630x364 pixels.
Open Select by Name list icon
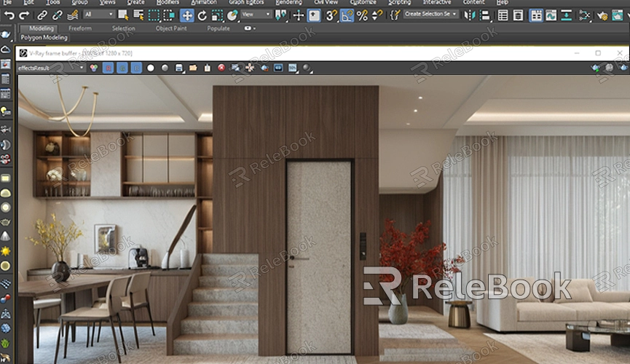tap(138, 16)
